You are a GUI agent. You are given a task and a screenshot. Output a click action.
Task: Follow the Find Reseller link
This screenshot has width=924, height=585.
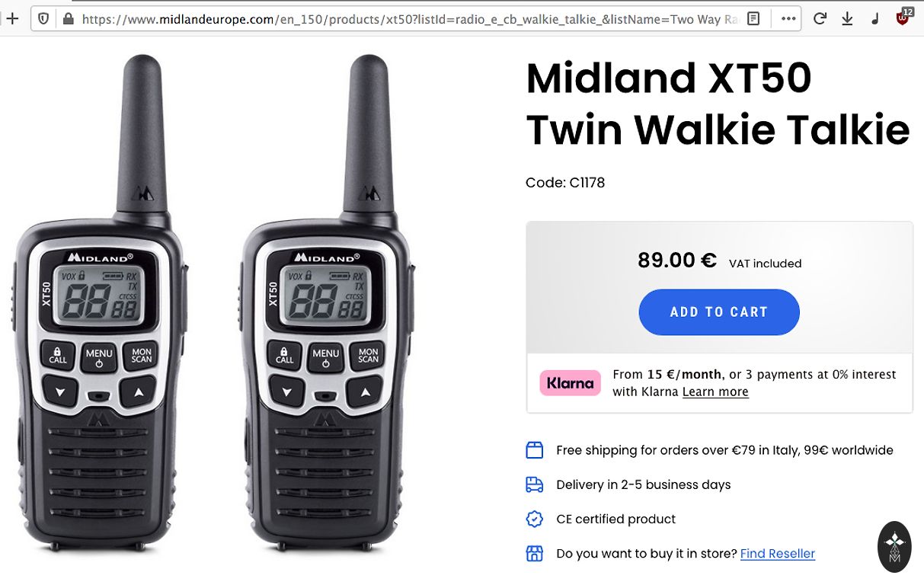coord(778,554)
